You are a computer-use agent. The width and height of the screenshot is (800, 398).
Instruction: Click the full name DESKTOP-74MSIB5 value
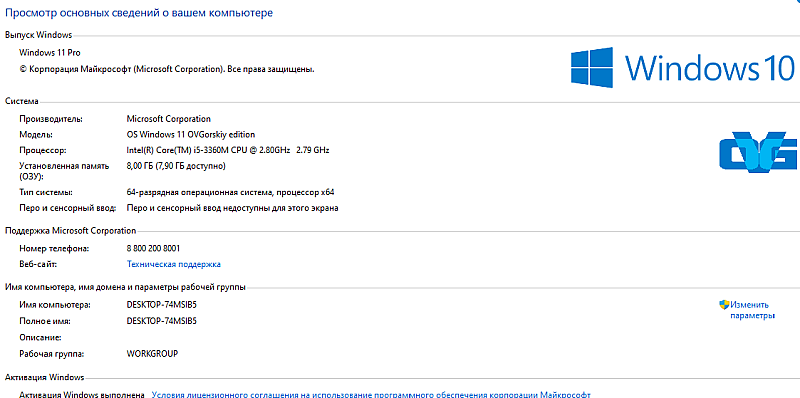pos(162,321)
